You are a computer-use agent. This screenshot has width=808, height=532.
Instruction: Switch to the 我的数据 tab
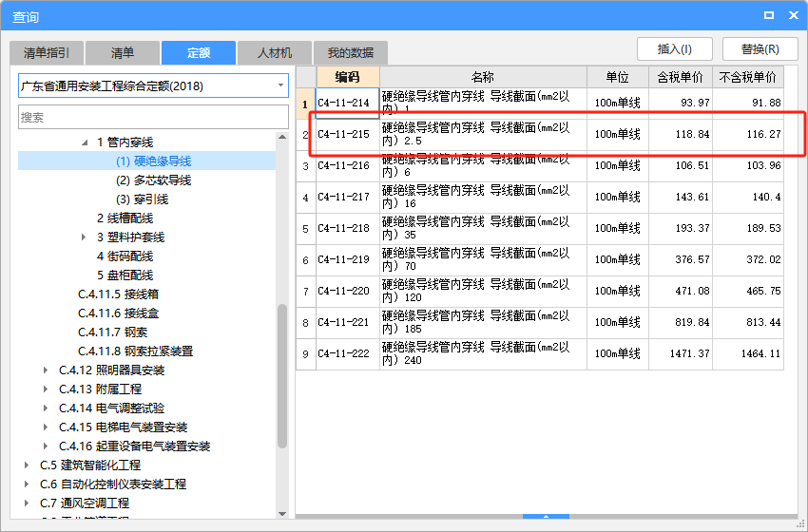[351, 53]
